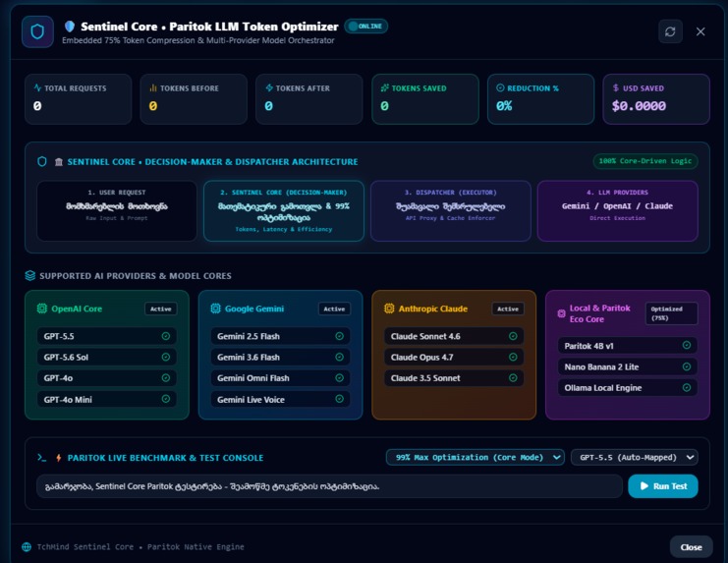
Task: Click the '0%' reduction value
Action: pos(504,106)
